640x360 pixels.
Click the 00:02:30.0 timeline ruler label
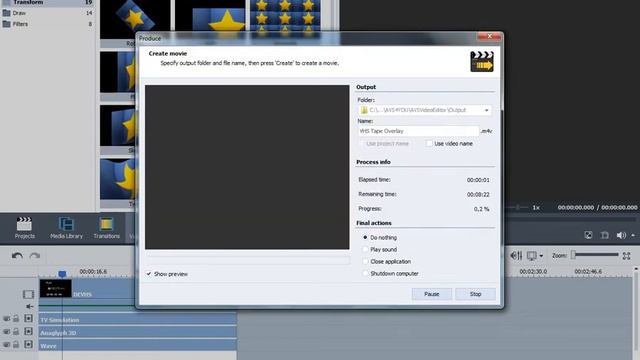[x=533, y=271]
